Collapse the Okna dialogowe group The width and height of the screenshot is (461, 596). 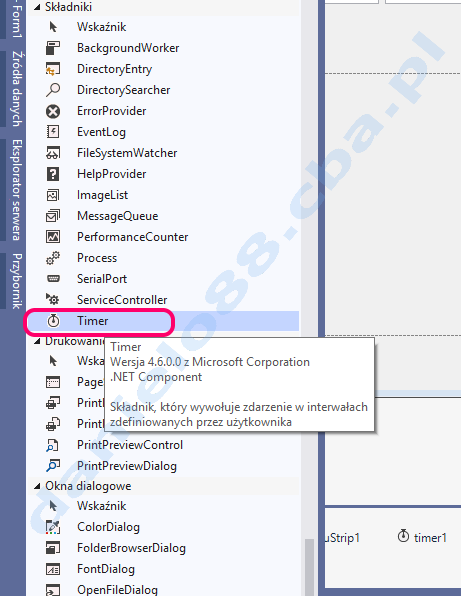pos(37,486)
